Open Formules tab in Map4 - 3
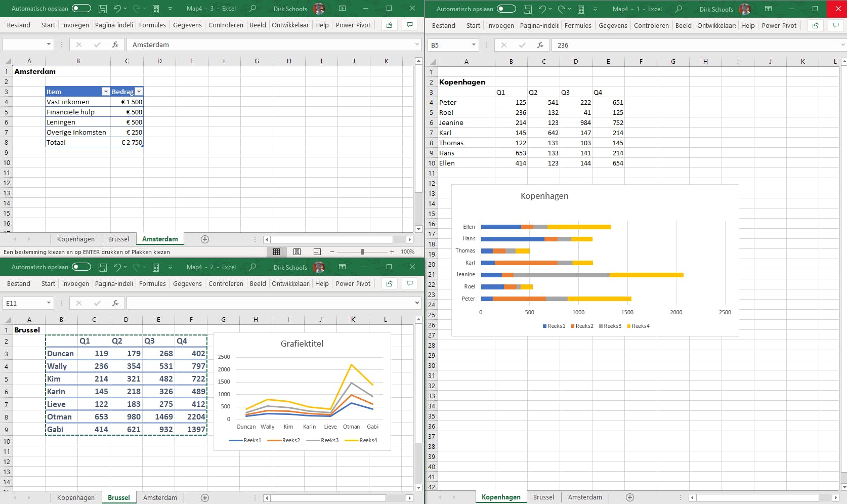This screenshot has height=504, width=847. tap(152, 25)
